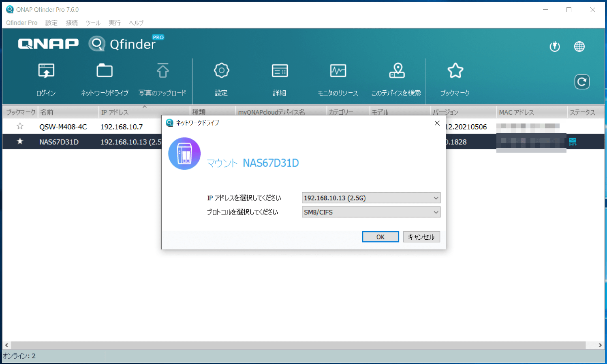Viewport: 607px width, 364px height.
Task: Click the キャンセル button
Action: [x=421, y=237]
